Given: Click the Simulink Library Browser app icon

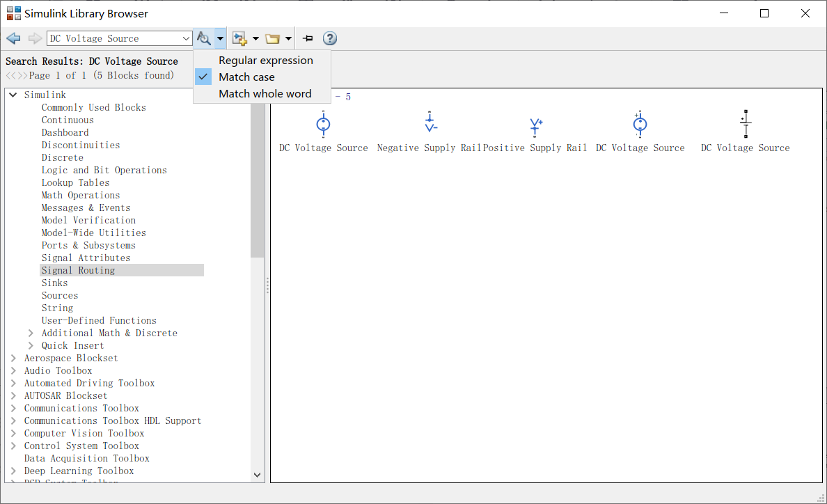Looking at the screenshot, I should coord(14,13).
